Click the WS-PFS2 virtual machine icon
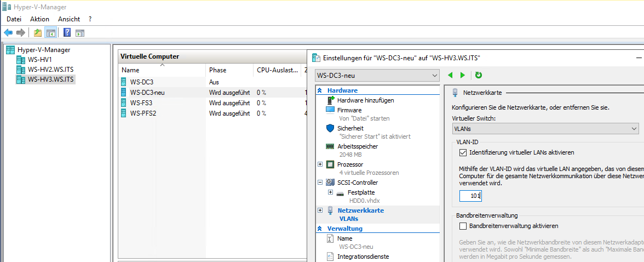The image size is (644, 262). [124, 113]
